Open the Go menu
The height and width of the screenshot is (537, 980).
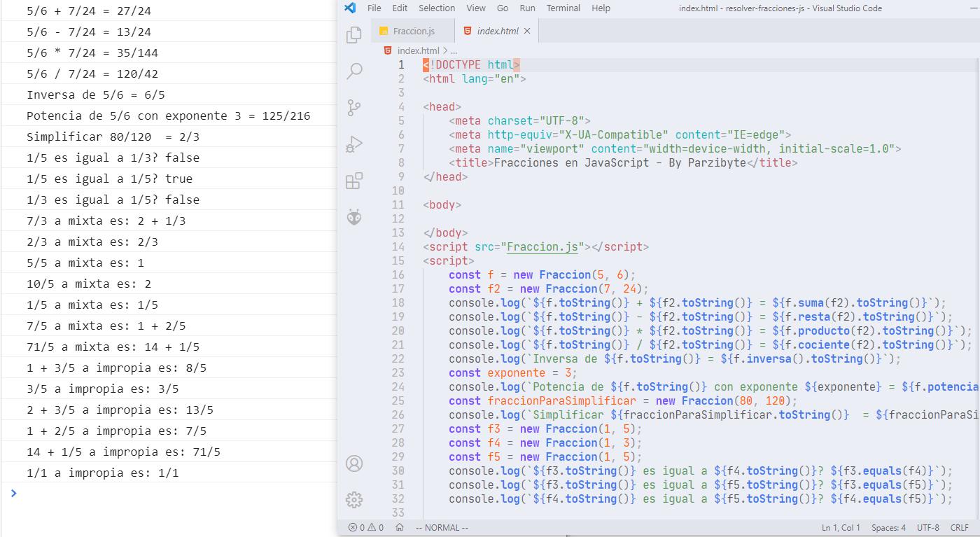point(503,8)
